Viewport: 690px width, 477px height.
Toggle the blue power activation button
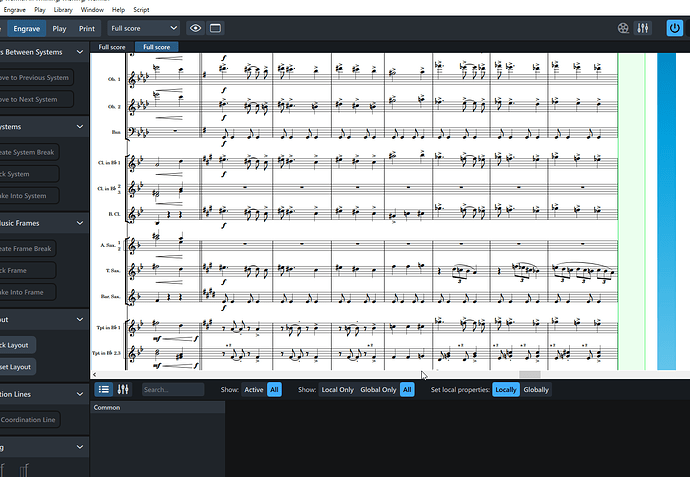coord(675,28)
